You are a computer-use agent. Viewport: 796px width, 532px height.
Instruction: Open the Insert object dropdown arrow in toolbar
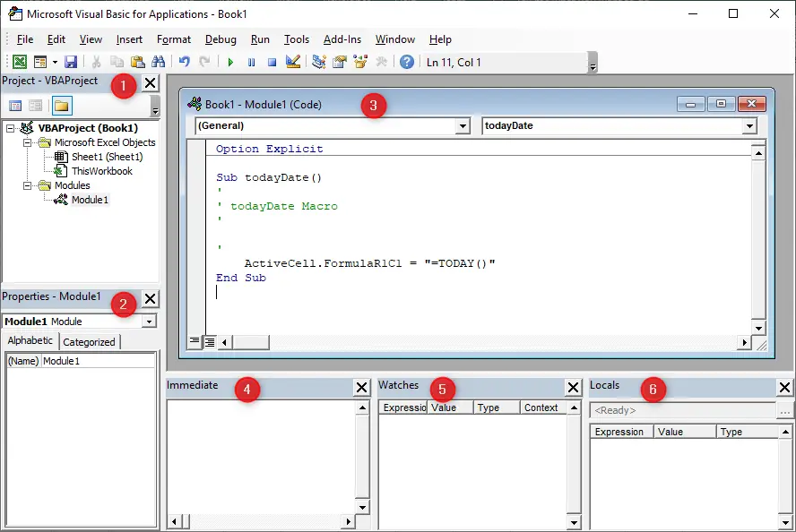[x=55, y=62]
